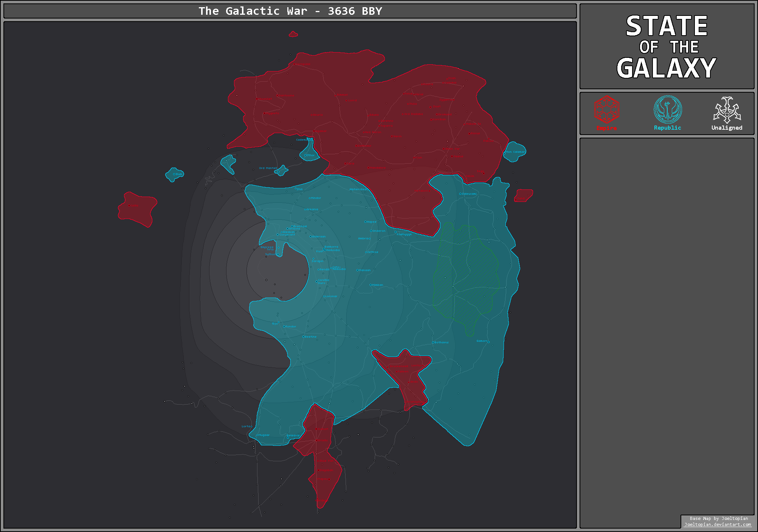758x532 pixels.
Task: Click the Ithor planet marker
Action: [305, 155]
